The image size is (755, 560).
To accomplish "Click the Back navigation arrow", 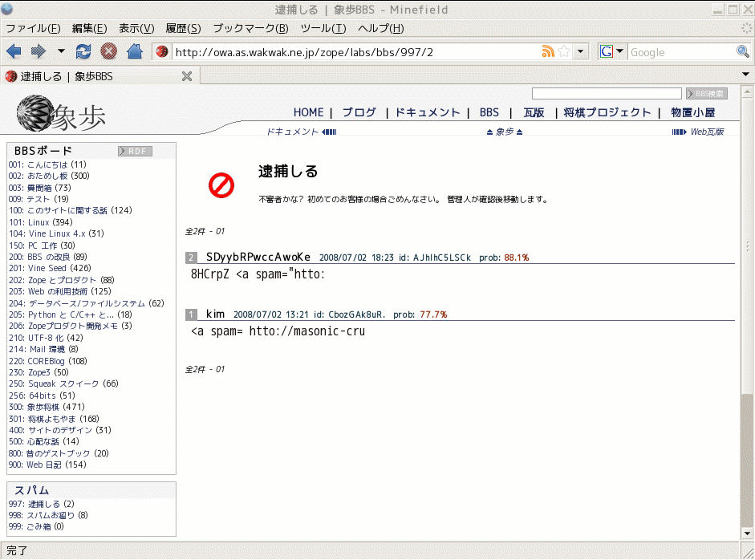I will (14, 51).
